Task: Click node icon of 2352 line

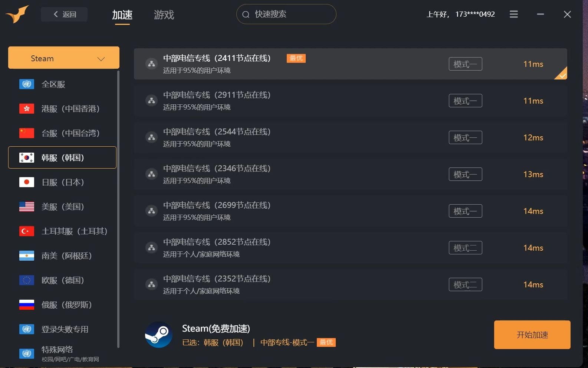Action: click(151, 284)
